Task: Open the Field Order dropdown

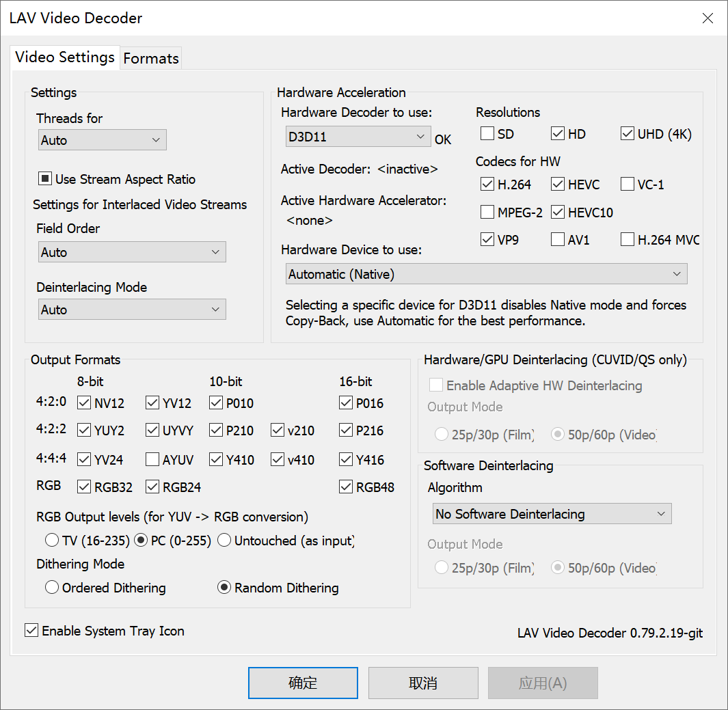Action: (131, 253)
